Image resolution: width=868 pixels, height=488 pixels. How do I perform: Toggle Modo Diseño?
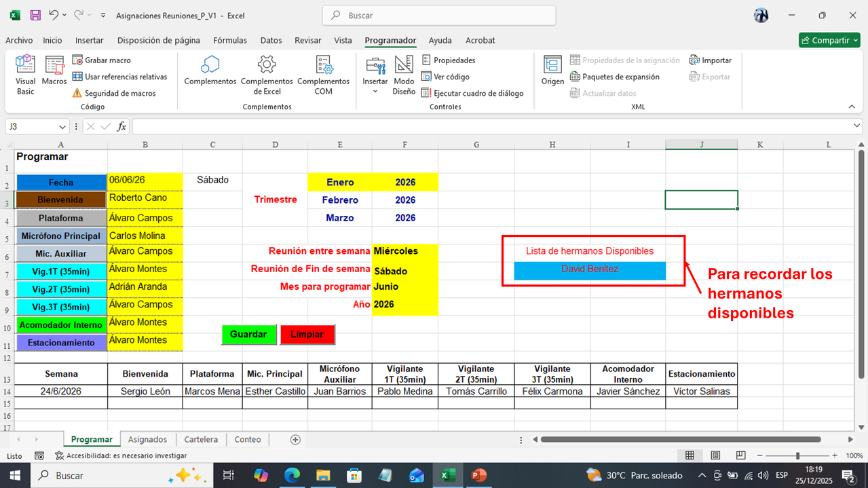(404, 75)
